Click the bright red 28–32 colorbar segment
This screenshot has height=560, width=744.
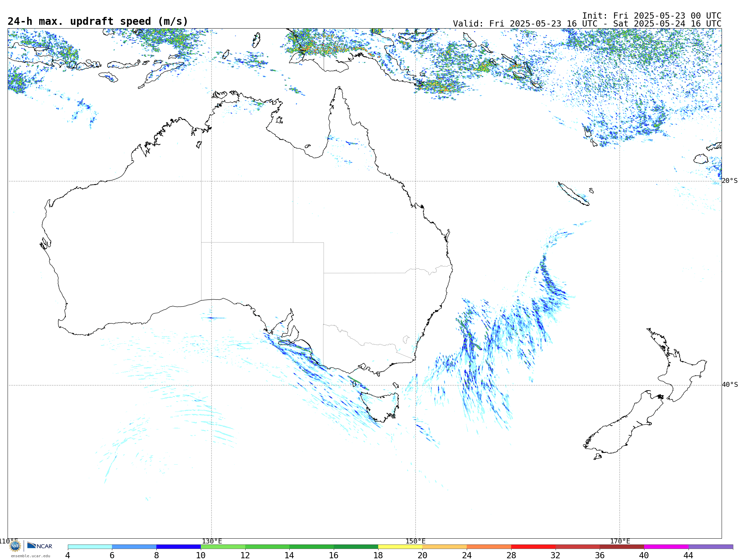[x=534, y=547]
